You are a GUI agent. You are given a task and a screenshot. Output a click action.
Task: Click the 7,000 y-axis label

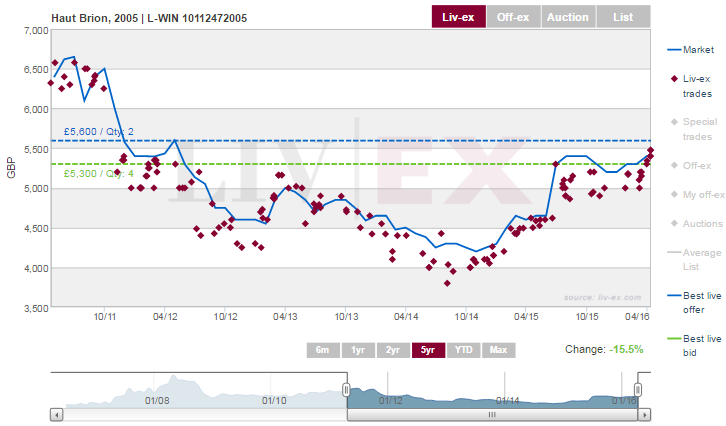[36, 31]
